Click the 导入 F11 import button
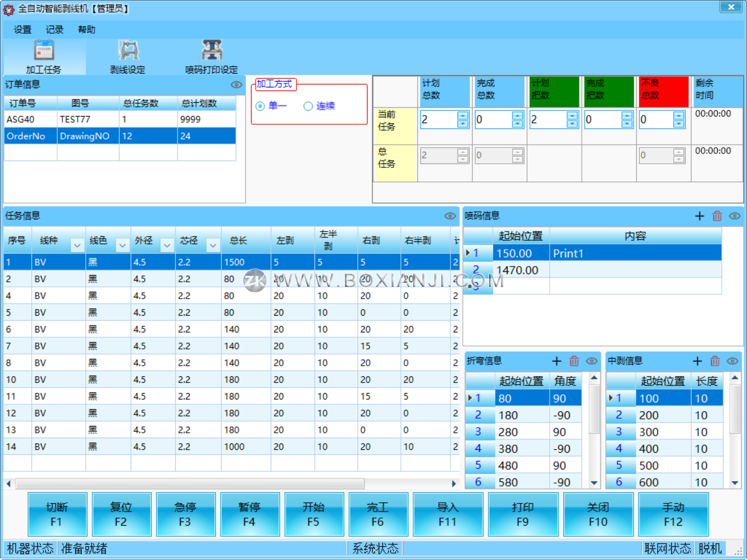Viewport: 747px width, 560px height. 448,514
